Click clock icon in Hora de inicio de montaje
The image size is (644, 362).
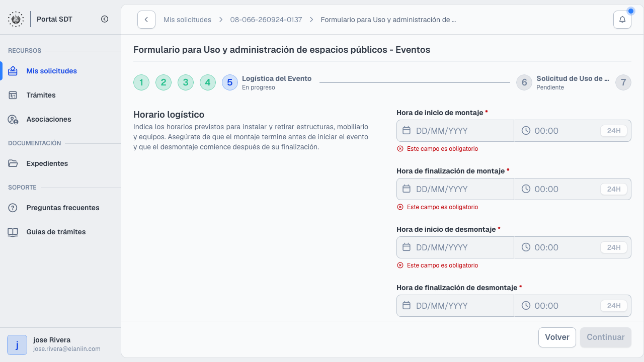526,131
